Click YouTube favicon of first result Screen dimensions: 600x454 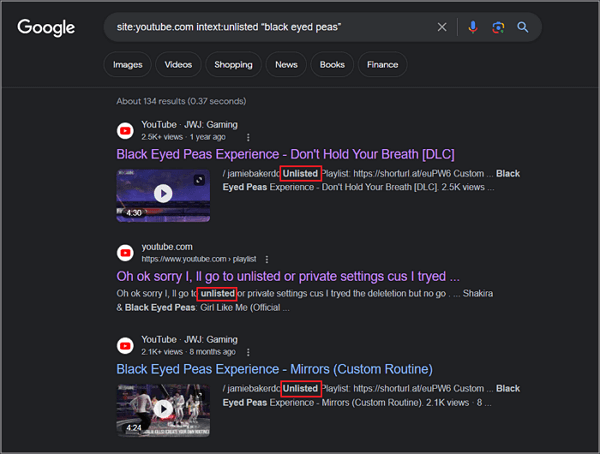[126, 130]
